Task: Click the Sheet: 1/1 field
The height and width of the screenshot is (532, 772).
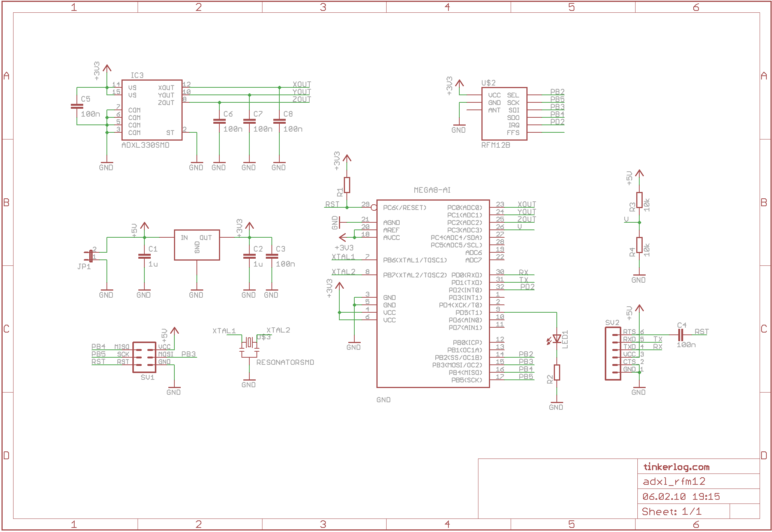Action: point(671,511)
